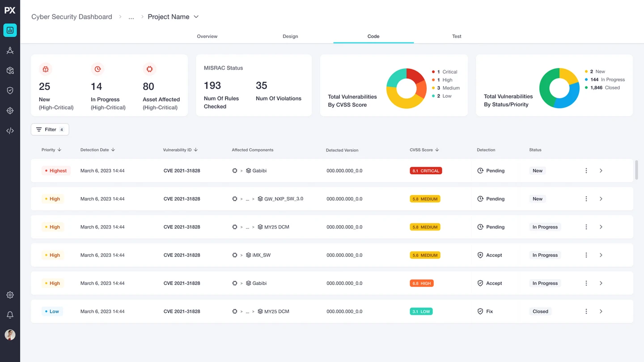Open the three-dot menu on the iMX_SW row

point(586,255)
